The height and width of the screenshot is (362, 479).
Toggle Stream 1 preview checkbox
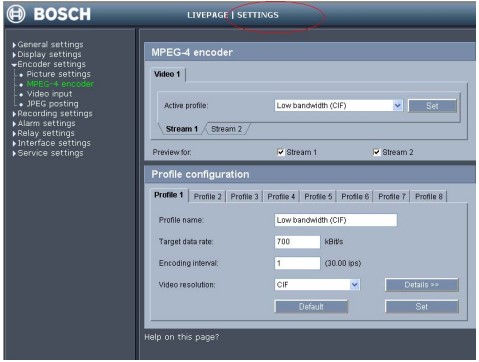click(281, 152)
